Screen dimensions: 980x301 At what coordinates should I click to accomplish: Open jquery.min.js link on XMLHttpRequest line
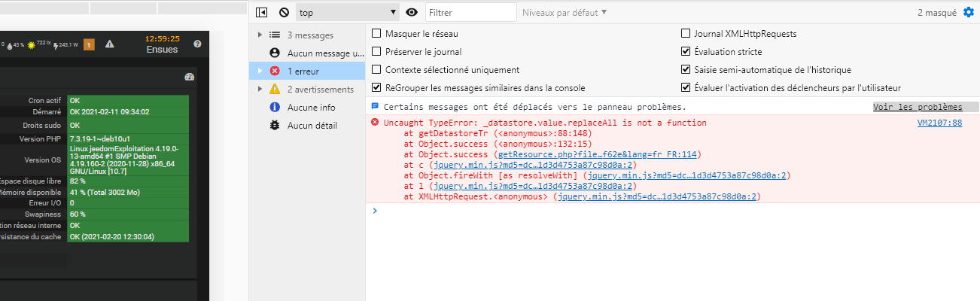click(657, 196)
